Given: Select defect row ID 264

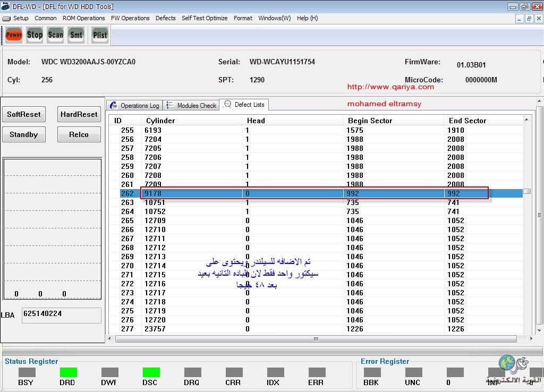Looking at the screenshot, I should coord(316,211).
